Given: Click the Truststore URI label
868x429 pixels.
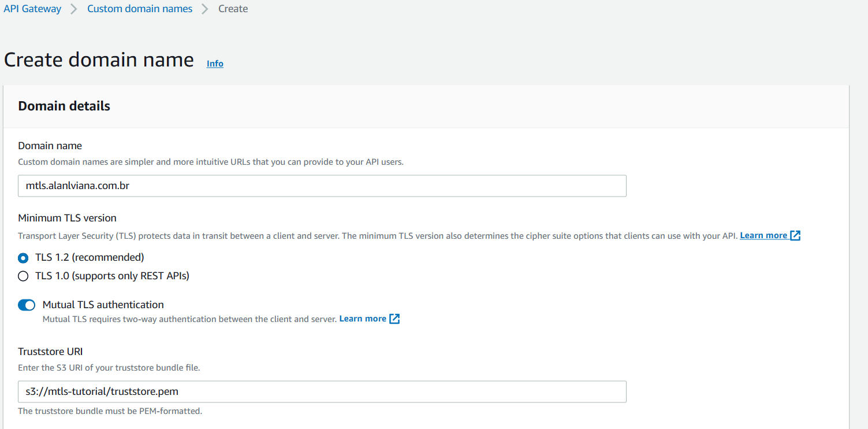Looking at the screenshot, I should point(50,352).
